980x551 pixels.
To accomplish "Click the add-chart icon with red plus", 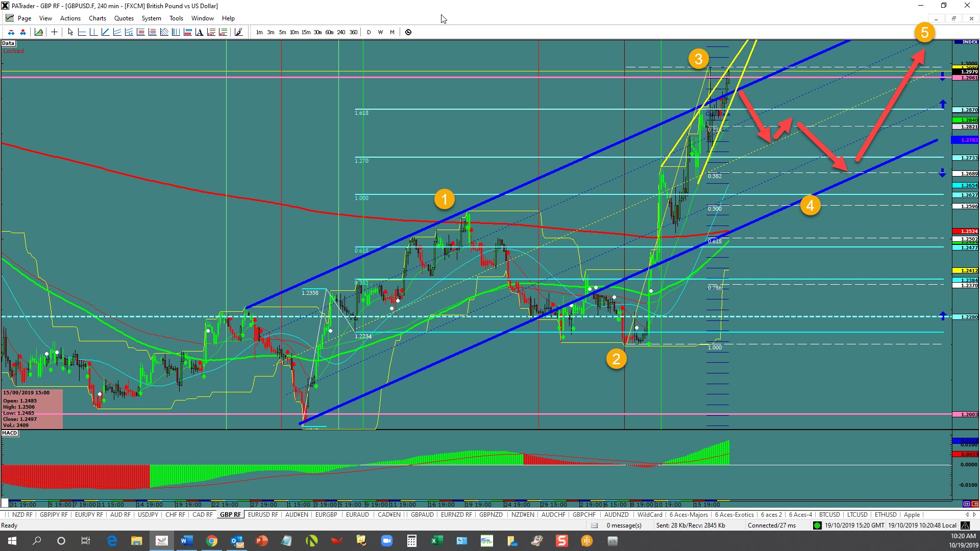I will [23, 32].
